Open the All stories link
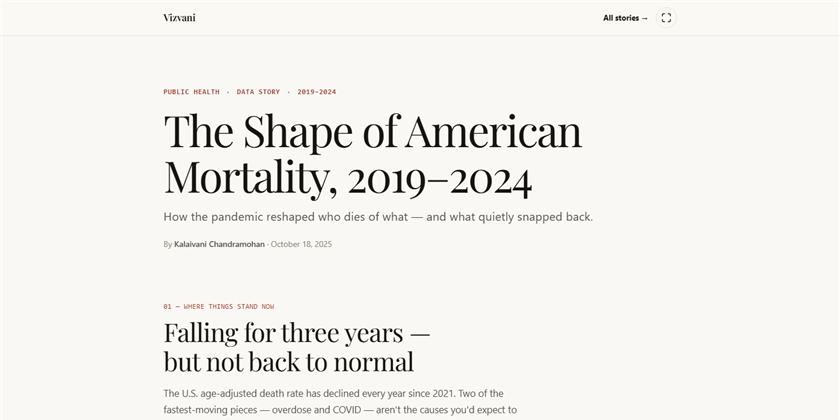 [625, 18]
